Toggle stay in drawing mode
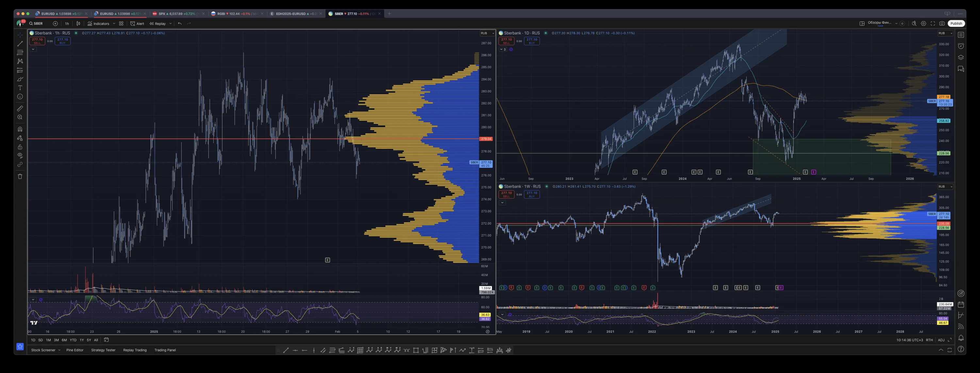The width and height of the screenshot is (980, 373). tap(20, 138)
